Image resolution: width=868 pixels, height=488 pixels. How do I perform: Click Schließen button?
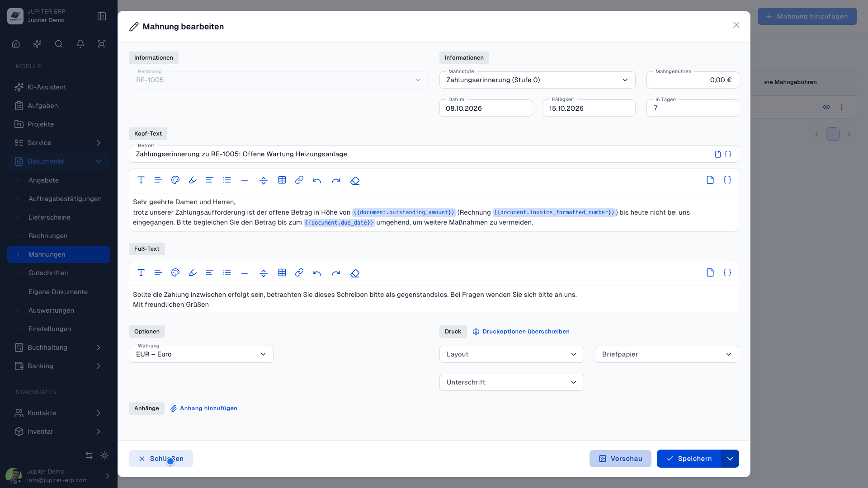pos(161,459)
